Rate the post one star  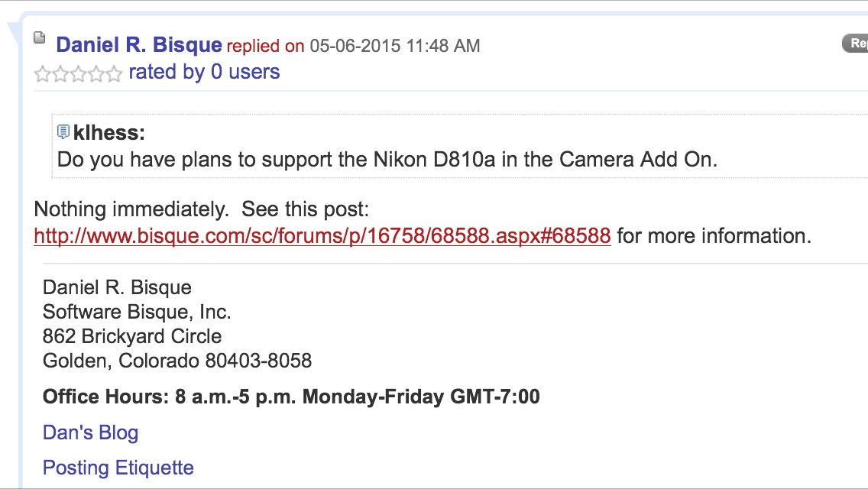click(41, 74)
